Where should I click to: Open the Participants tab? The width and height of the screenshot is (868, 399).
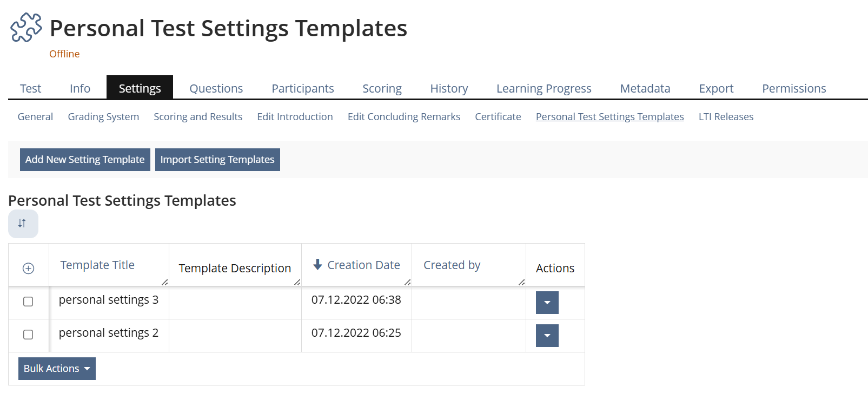click(x=302, y=88)
